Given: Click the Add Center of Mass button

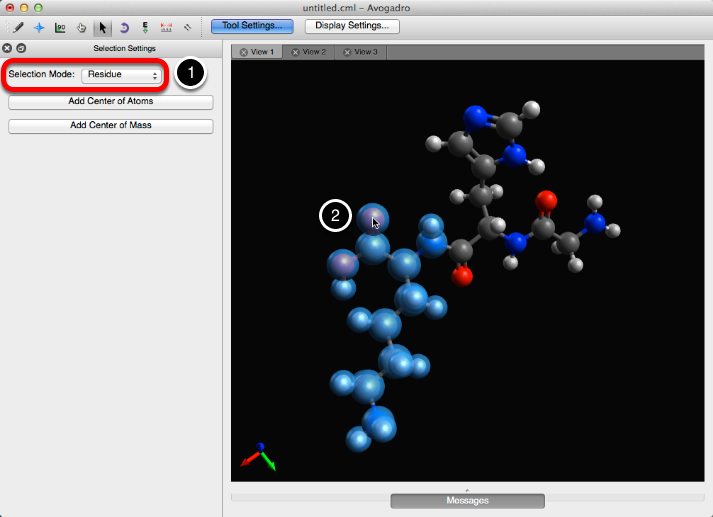Looking at the screenshot, I should (x=111, y=126).
